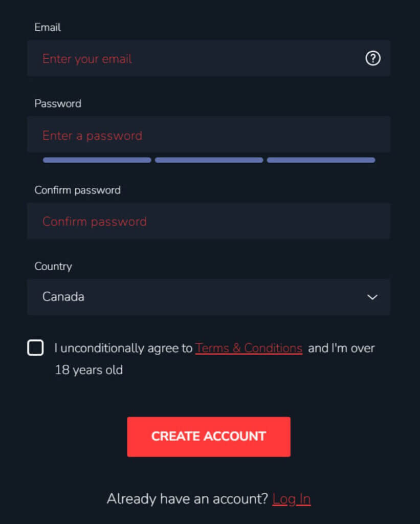Click the question mark help icon
The height and width of the screenshot is (524, 420).
372,58
